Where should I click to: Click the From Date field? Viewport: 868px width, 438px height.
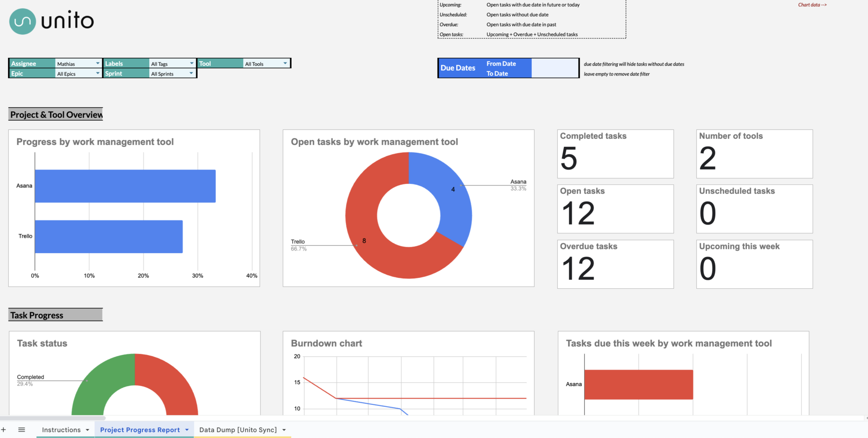[554, 63]
